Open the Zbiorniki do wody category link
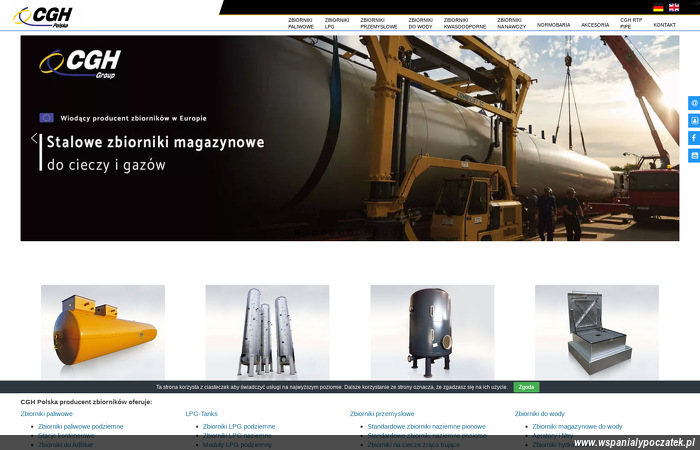 (539, 414)
